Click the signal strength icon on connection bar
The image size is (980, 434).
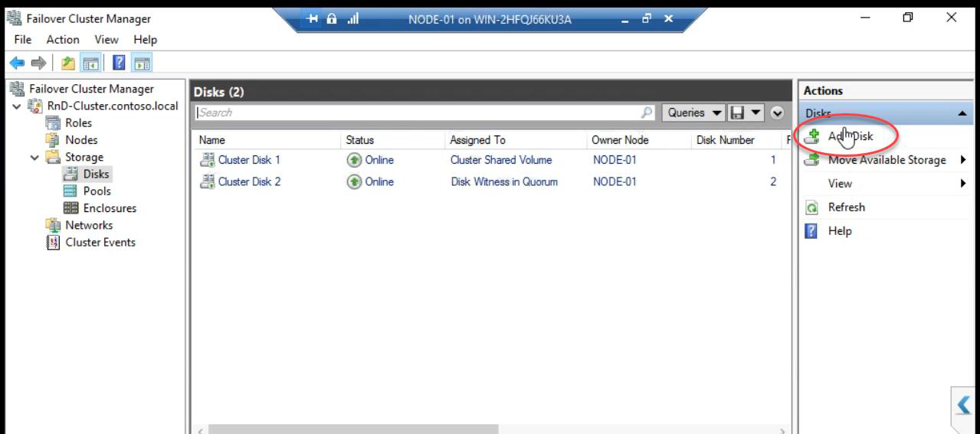click(x=354, y=18)
